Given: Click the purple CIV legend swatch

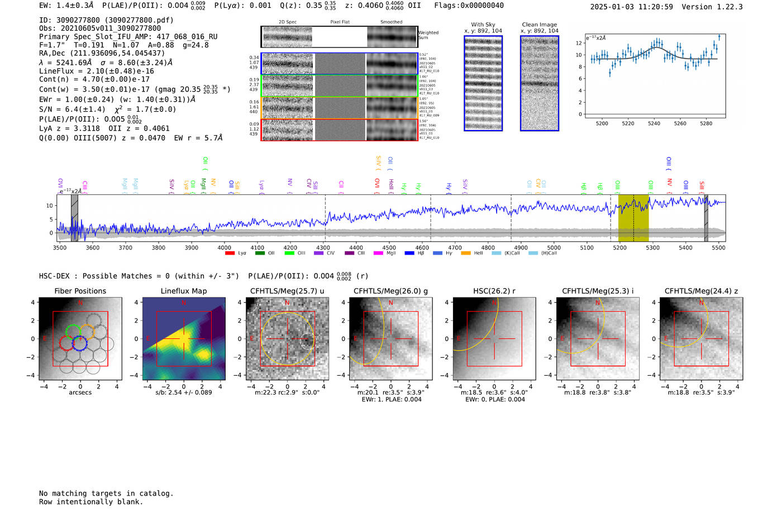Looking at the screenshot, I should click(319, 253).
